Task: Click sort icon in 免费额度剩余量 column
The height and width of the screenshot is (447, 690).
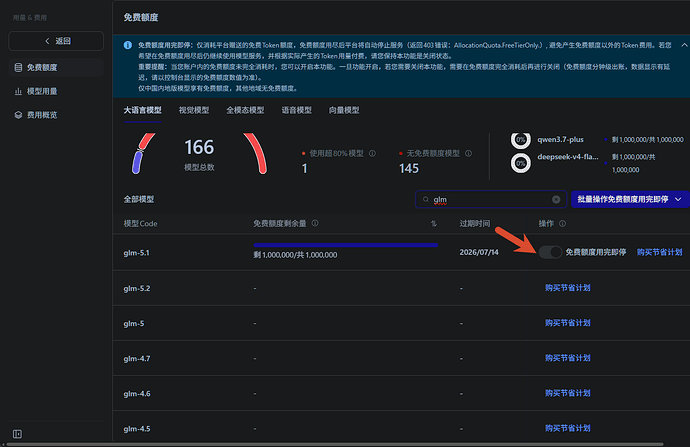Action: 433,224
